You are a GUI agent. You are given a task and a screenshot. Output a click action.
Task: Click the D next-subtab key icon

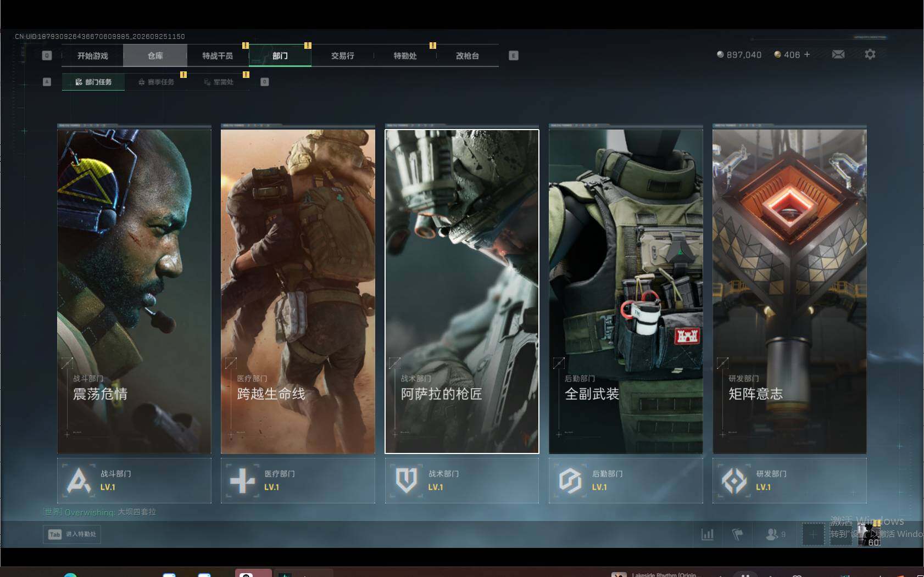[x=264, y=82]
